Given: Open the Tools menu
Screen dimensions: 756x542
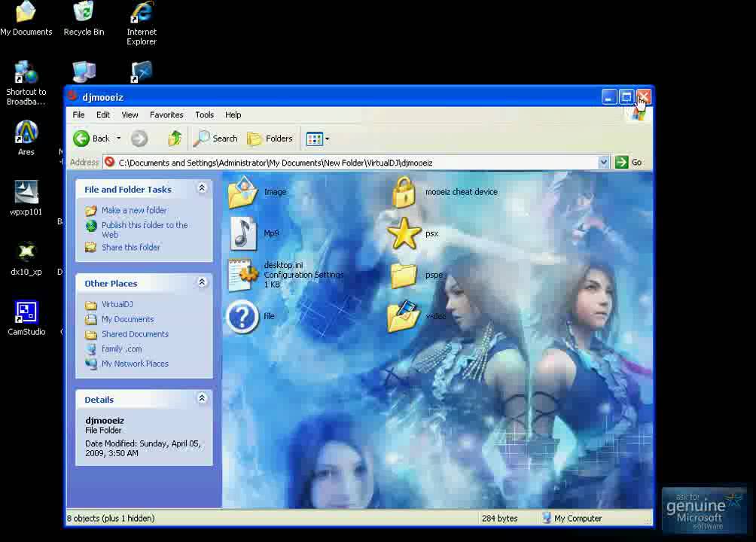Looking at the screenshot, I should [204, 114].
